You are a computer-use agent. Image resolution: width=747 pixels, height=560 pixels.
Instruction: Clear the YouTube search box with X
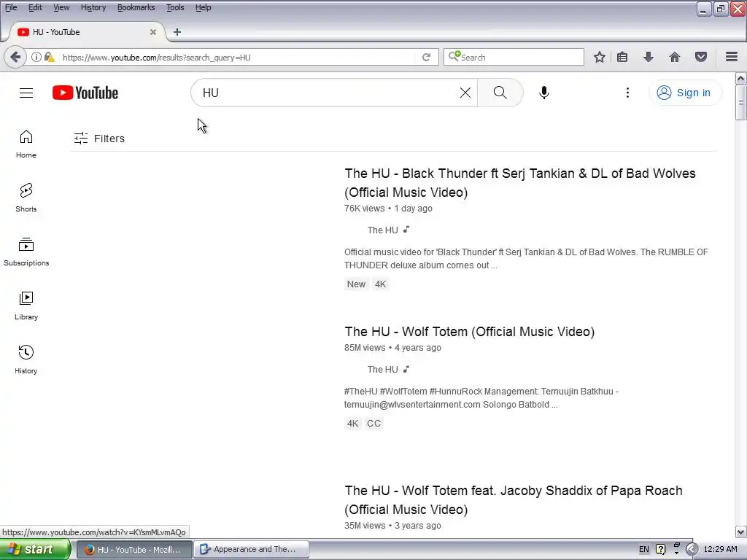pyautogui.click(x=465, y=93)
